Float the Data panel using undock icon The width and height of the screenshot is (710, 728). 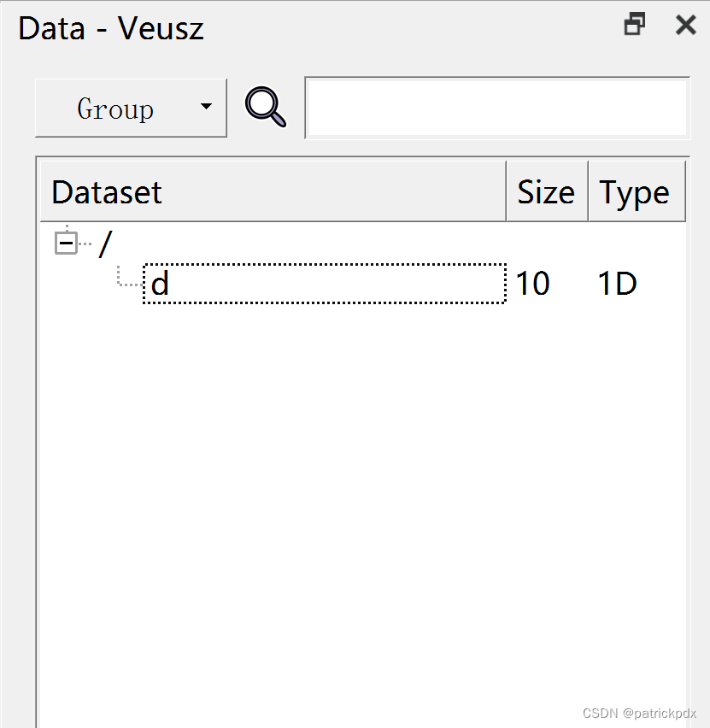634,24
